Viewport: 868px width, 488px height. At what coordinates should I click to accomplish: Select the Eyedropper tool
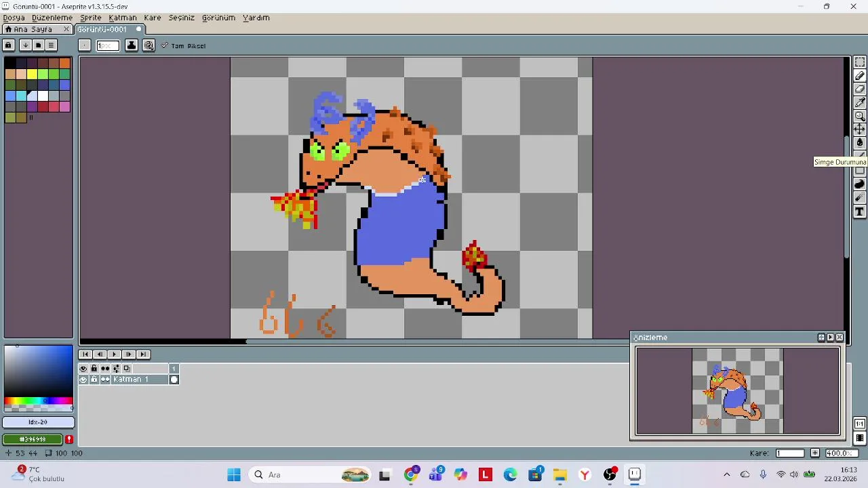(859, 103)
